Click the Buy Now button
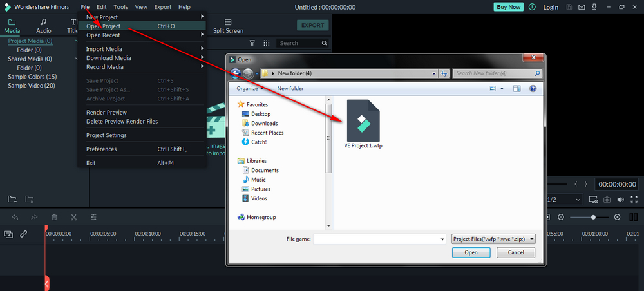This screenshot has width=644, height=291. (509, 7)
